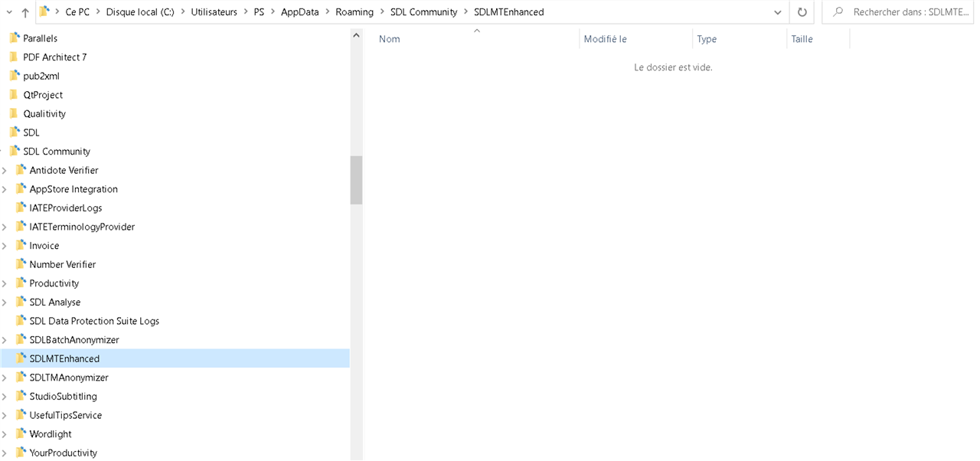Click the search magnifier icon

[838, 12]
